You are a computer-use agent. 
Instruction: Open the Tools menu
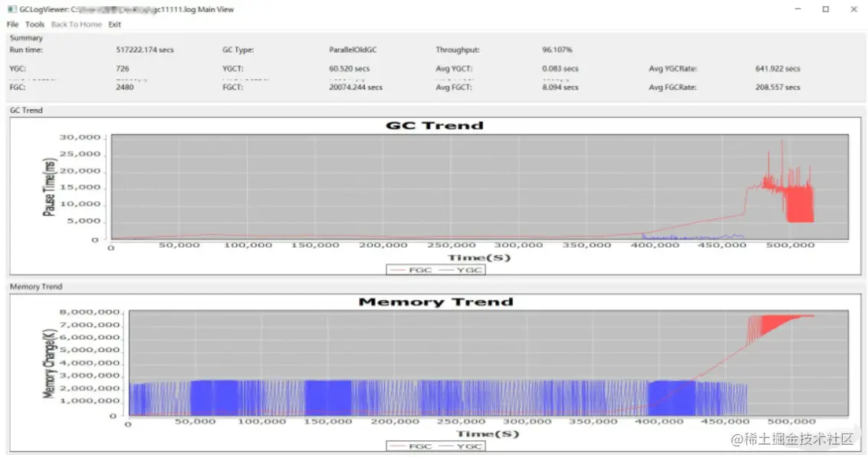(x=35, y=25)
